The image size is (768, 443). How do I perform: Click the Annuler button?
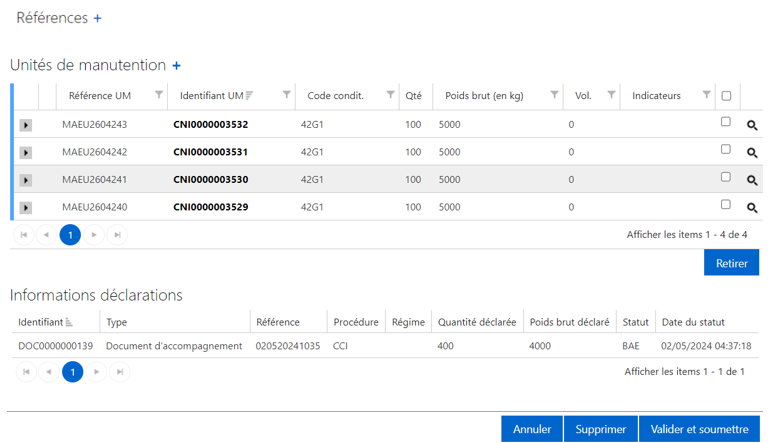(532, 429)
